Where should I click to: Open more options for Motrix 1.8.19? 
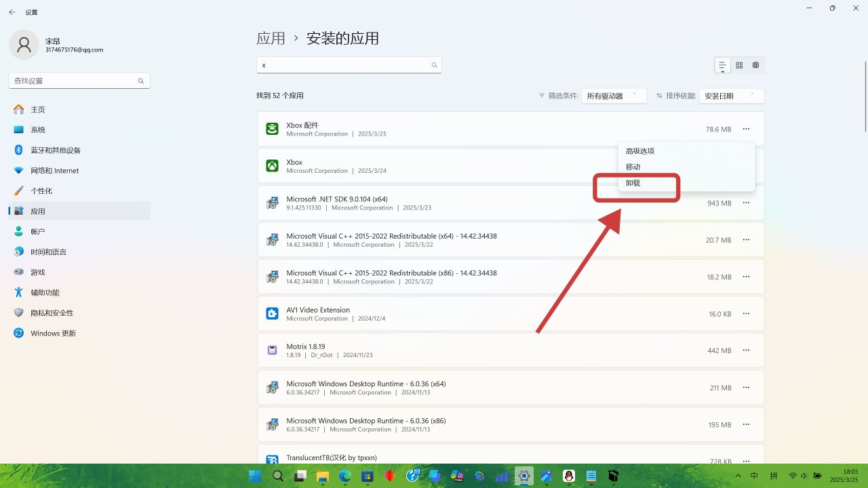tap(746, 350)
